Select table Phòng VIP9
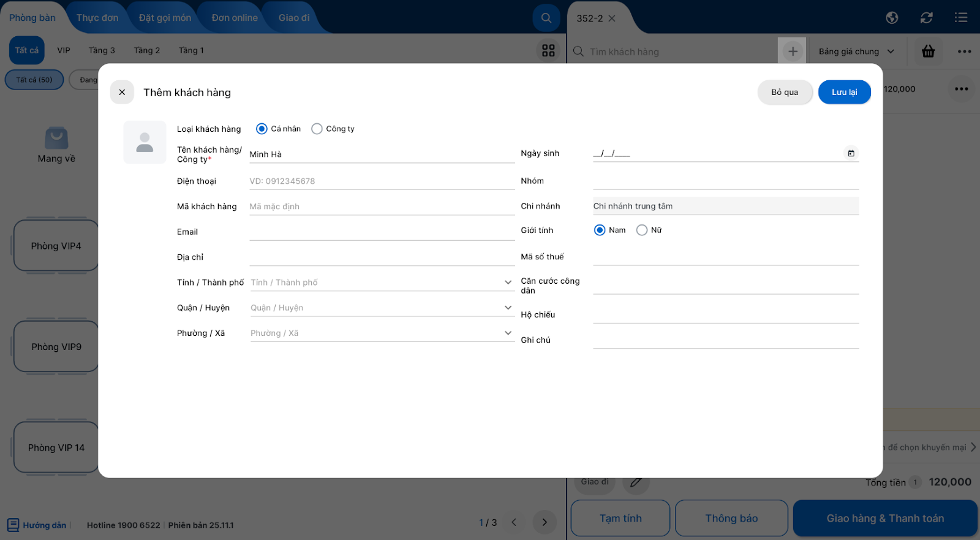The image size is (980, 540). coord(56,347)
